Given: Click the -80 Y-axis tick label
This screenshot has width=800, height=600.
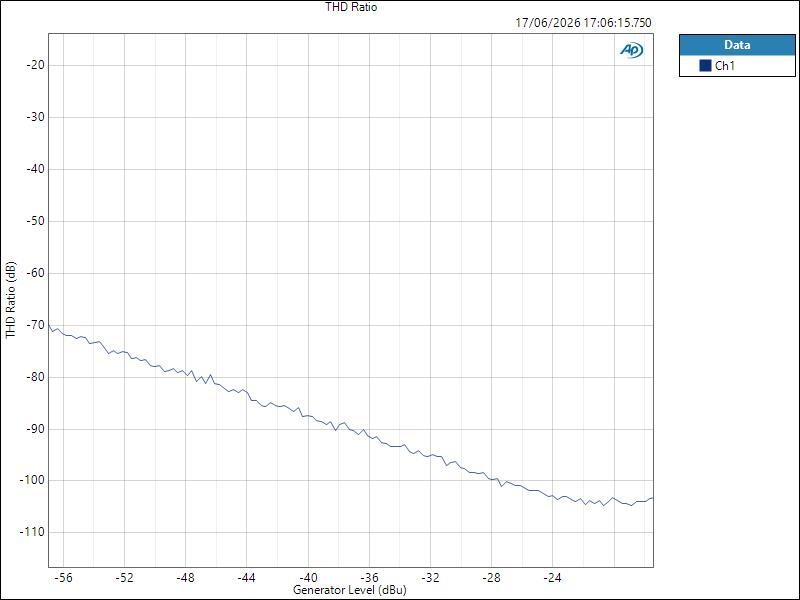Looking at the screenshot, I should [35, 377].
